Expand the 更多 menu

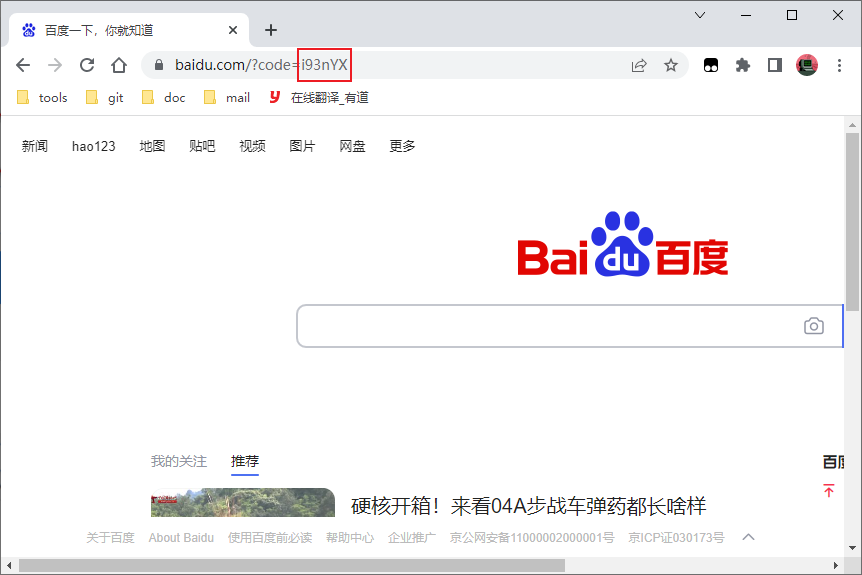click(x=402, y=146)
